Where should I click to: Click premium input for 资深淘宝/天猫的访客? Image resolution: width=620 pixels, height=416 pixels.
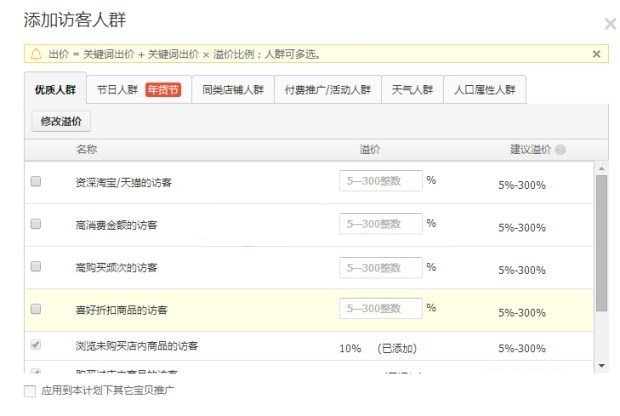click(380, 181)
